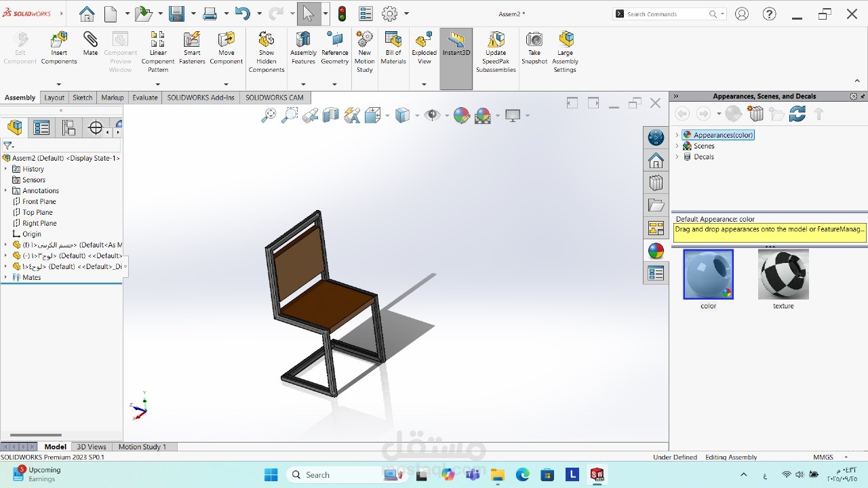Start a New Motion Study
This screenshot has width=868, height=488.
(x=365, y=52)
